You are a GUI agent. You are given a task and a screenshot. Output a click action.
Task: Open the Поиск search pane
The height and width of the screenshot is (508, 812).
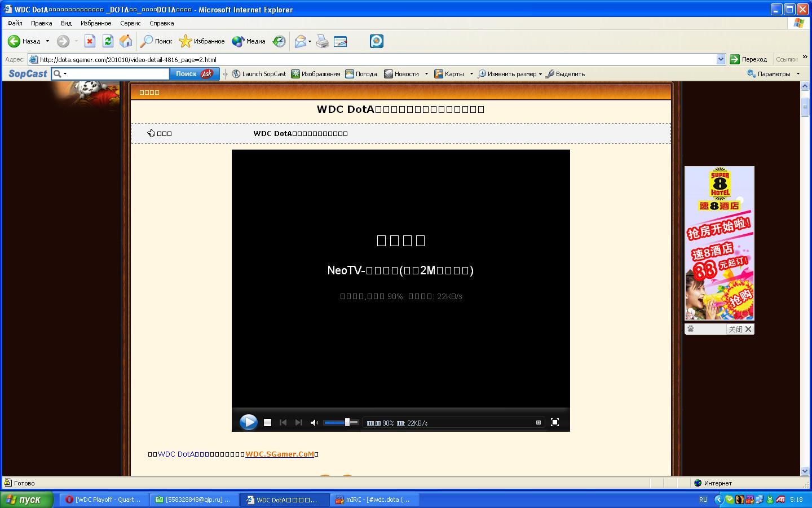click(156, 41)
